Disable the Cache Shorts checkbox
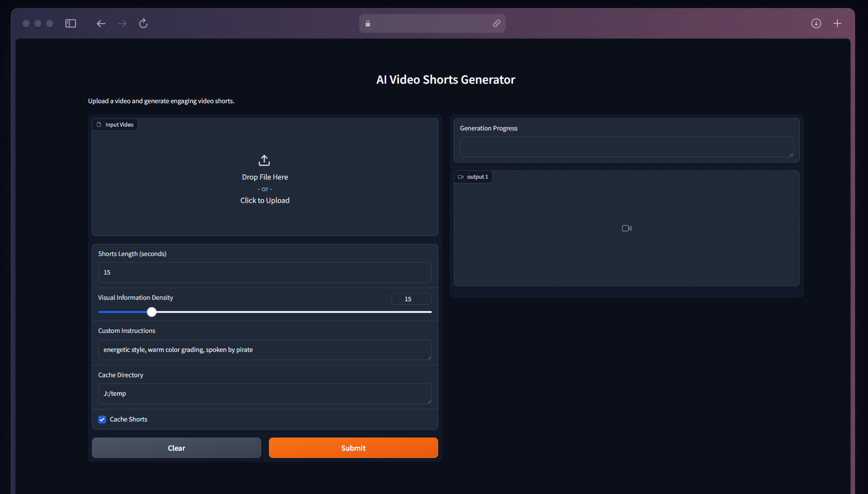Image resolution: width=868 pixels, height=494 pixels. pyautogui.click(x=102, y=419)
